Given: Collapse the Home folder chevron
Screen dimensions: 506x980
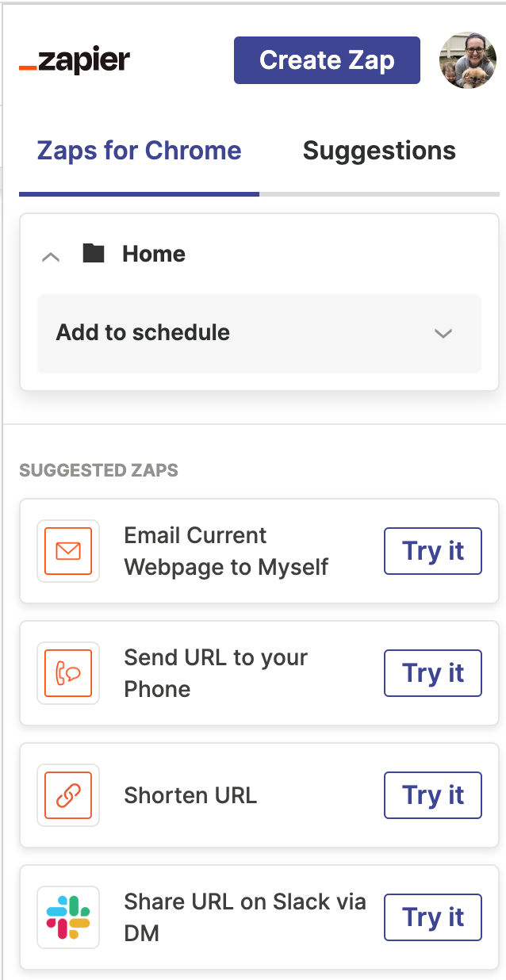Looking at the screenshot, I should 51,256.
